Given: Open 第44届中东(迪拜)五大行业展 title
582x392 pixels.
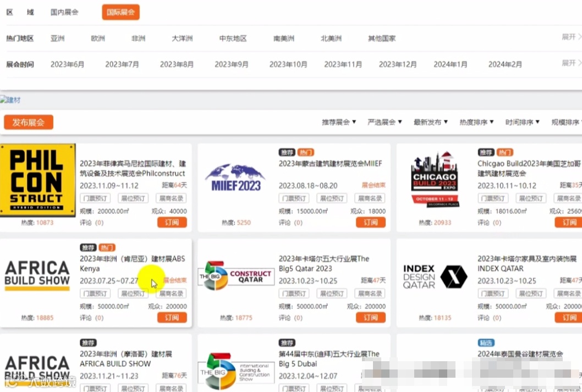Looking at the screenshot, I should tap(329, 358).
